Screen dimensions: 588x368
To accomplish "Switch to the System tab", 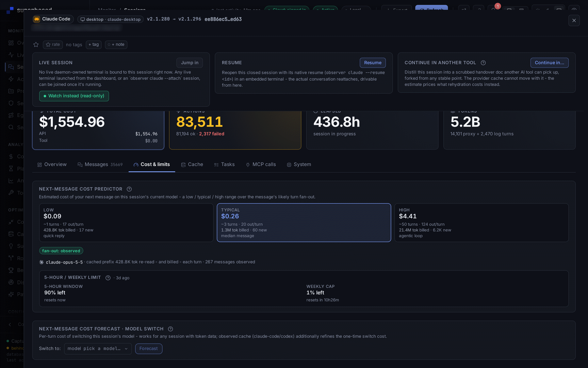I will pos(299,165).
